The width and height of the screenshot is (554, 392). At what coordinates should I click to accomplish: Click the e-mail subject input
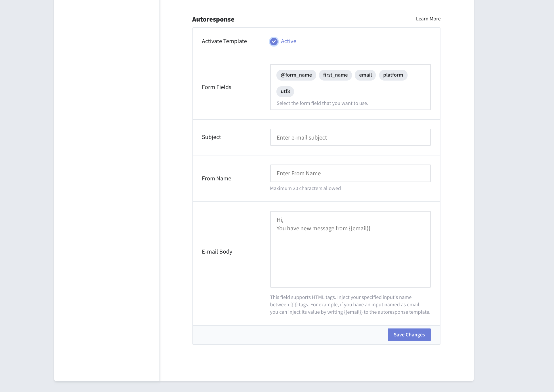350,137
